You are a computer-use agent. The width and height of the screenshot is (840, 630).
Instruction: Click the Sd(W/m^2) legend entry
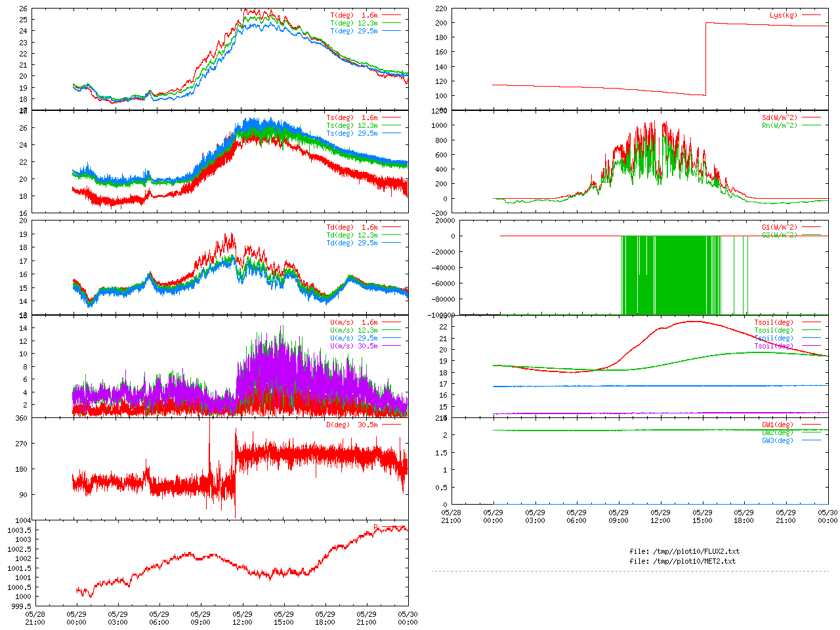coord(779,117)
